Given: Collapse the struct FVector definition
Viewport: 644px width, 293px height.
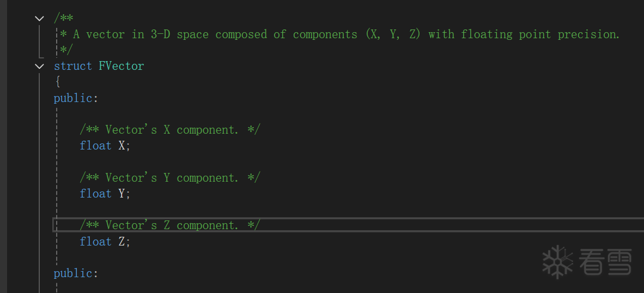Looking at the screenshot, I should click(x=39, y=66).
